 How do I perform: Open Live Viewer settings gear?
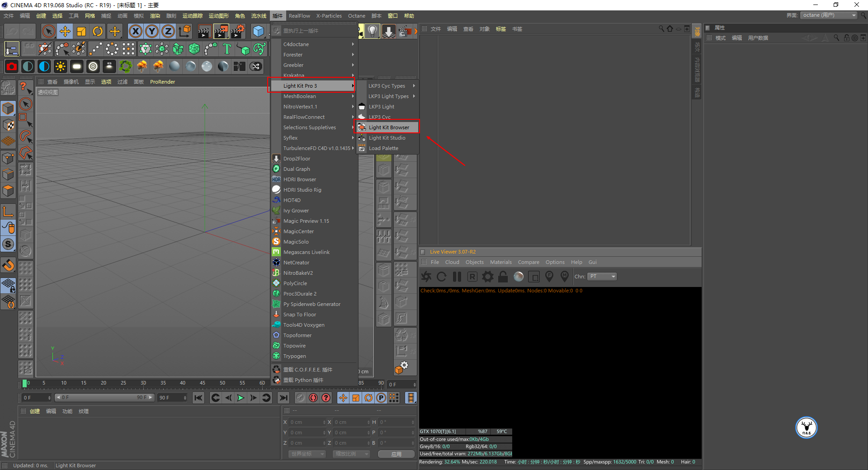click(x=488, y=277)
